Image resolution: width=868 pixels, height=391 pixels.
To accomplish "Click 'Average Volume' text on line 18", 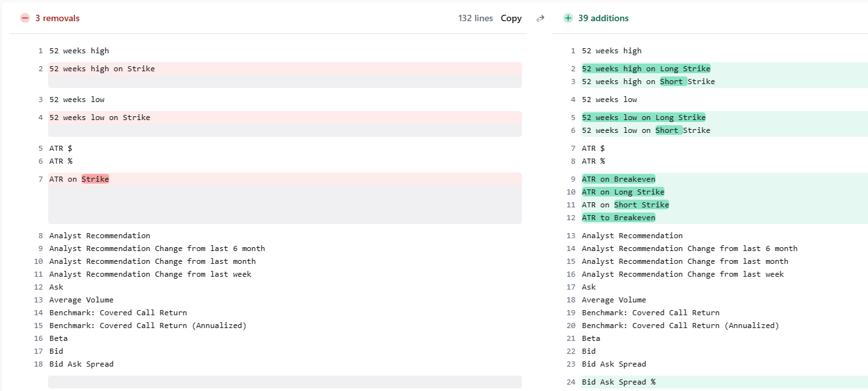I will [614, 300].
